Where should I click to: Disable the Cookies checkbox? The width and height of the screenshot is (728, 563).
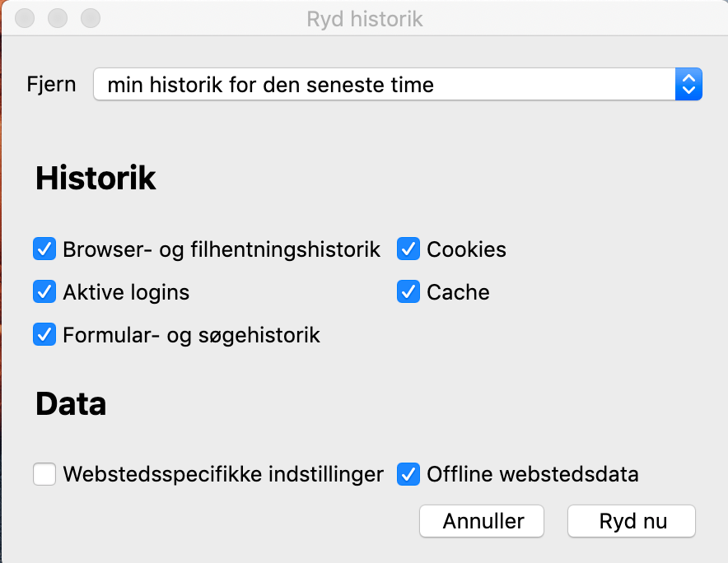coord(408,249)
